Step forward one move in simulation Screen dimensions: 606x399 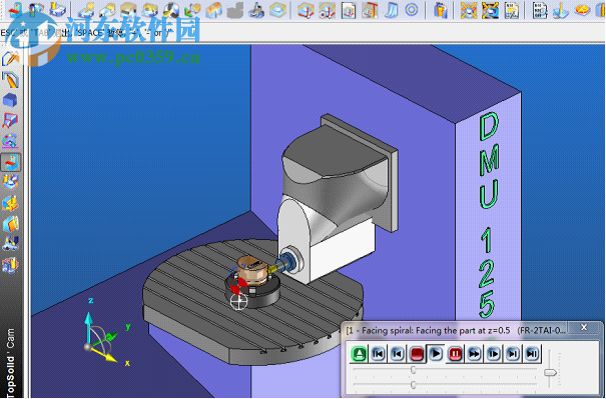494,353
